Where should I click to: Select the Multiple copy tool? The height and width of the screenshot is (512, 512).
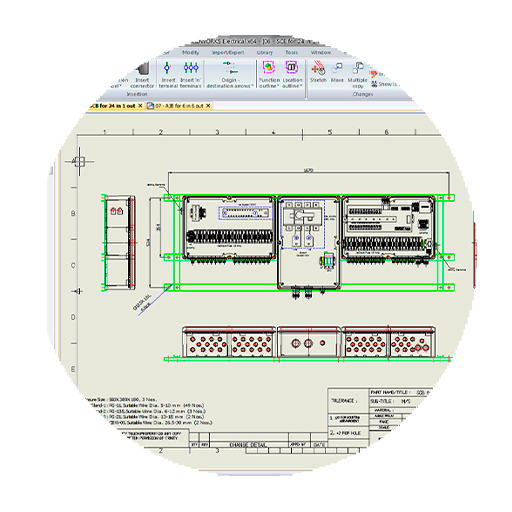click(357, 75)
